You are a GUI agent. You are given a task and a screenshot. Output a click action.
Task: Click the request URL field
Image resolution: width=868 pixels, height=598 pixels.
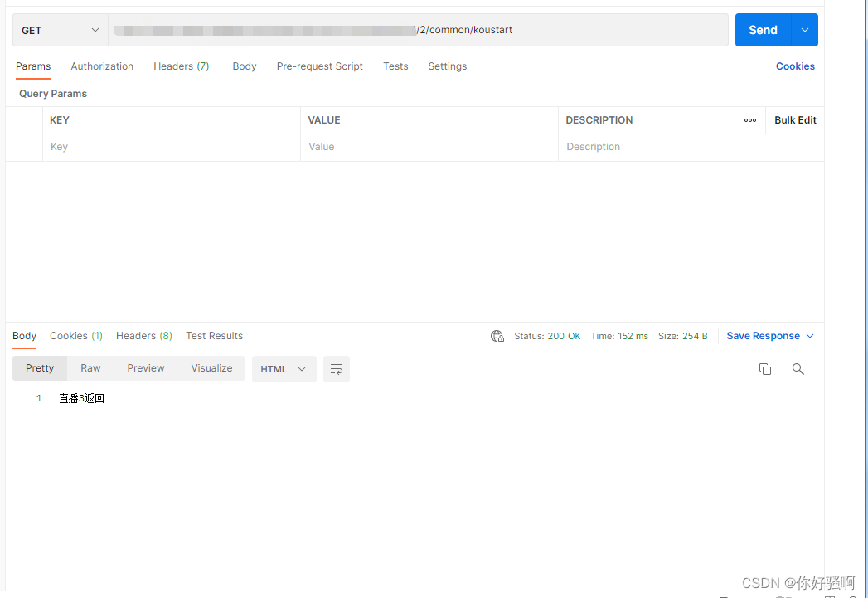418,30
